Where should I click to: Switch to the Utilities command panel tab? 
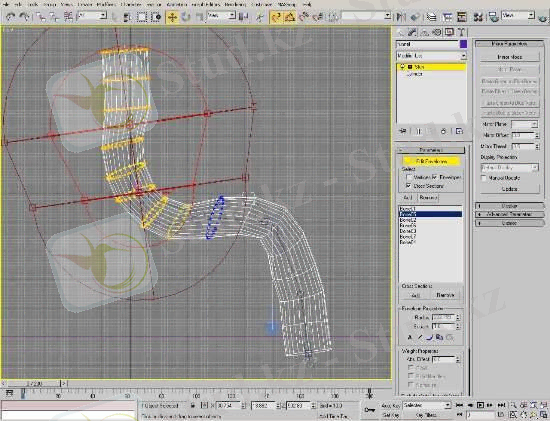tap(461, 33)
